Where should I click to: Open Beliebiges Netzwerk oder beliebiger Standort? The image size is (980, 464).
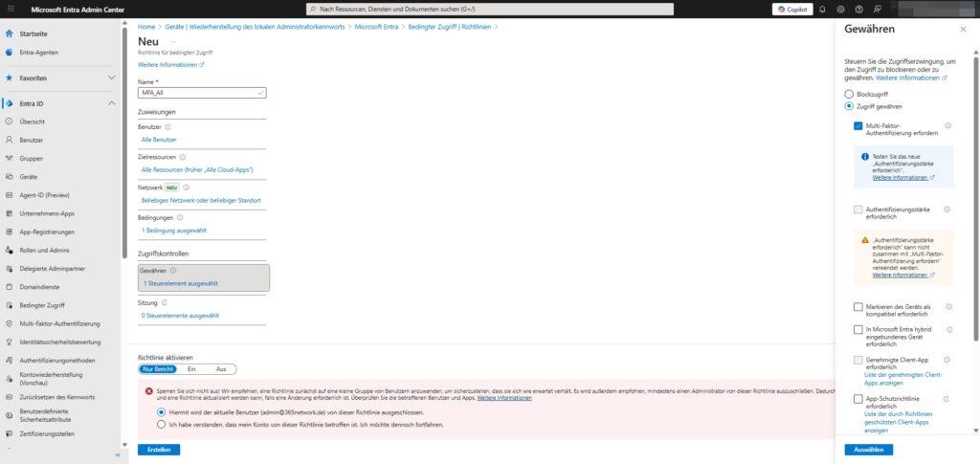pos(201,201)
